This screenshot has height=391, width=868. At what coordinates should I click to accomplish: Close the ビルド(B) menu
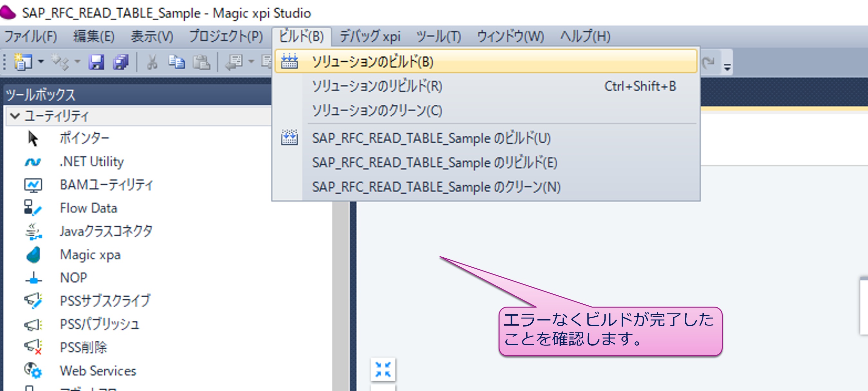(301, 36)
